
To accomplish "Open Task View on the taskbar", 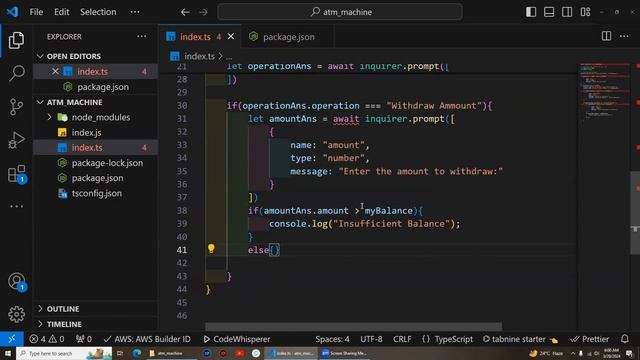I will pos(120,353).
